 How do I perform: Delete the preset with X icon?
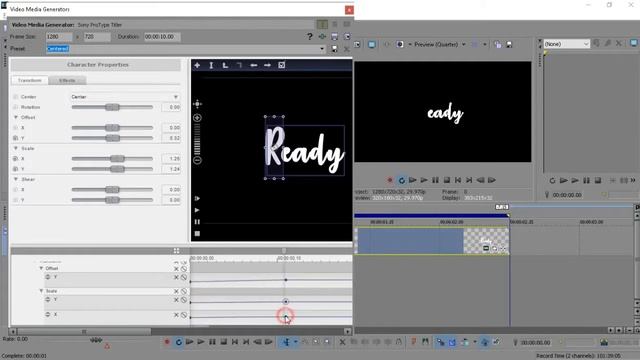click(347, 49)
